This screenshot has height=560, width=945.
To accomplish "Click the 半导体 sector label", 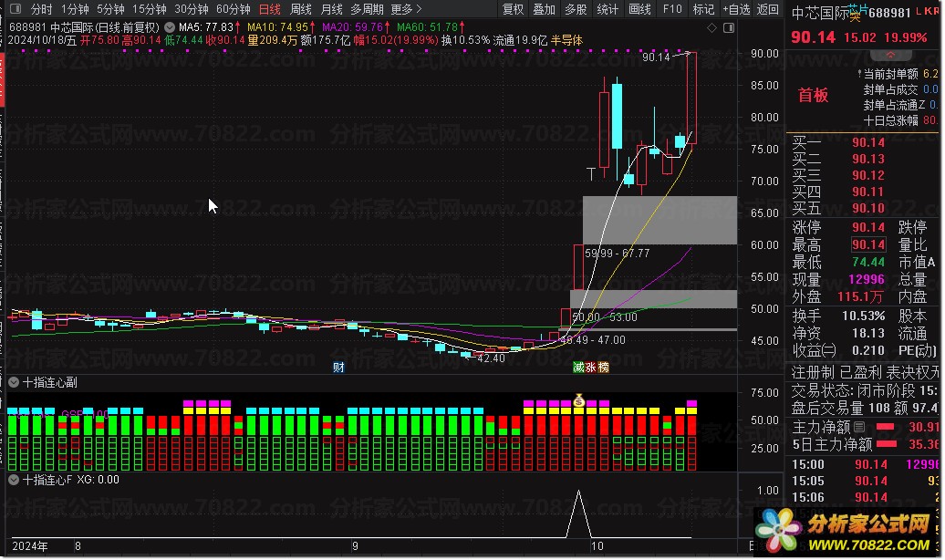I will click(566, 40).
